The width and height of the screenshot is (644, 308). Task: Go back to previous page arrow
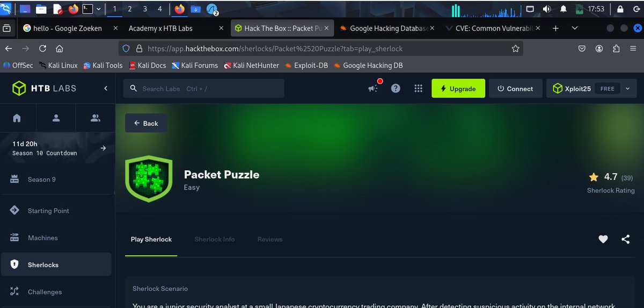(x=9, y=48)
